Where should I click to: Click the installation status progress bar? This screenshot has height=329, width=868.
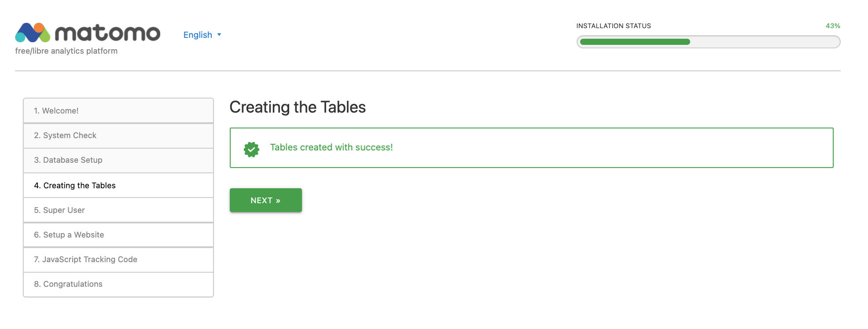pyautogui.click(x=708, y=42)
